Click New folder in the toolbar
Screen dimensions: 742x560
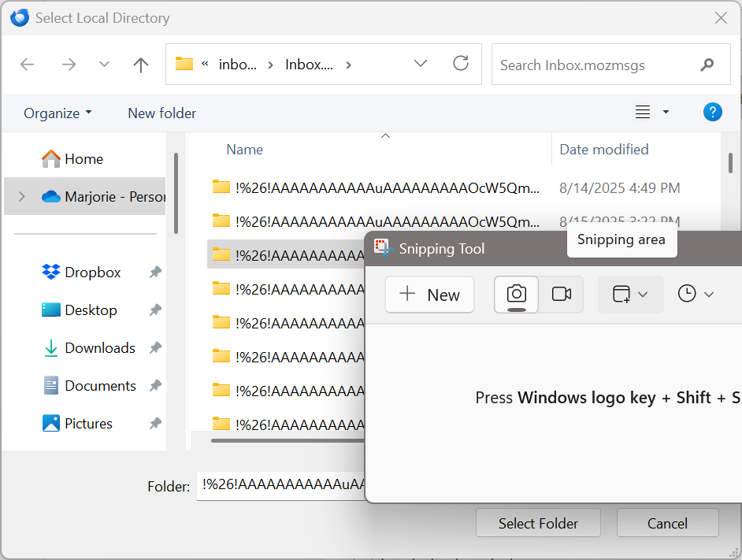pos(161,113)
